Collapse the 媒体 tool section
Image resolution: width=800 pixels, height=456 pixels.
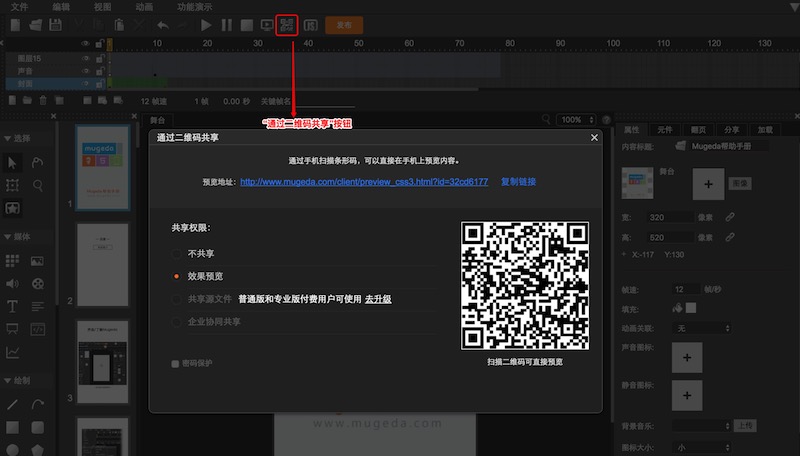(8, 237)
